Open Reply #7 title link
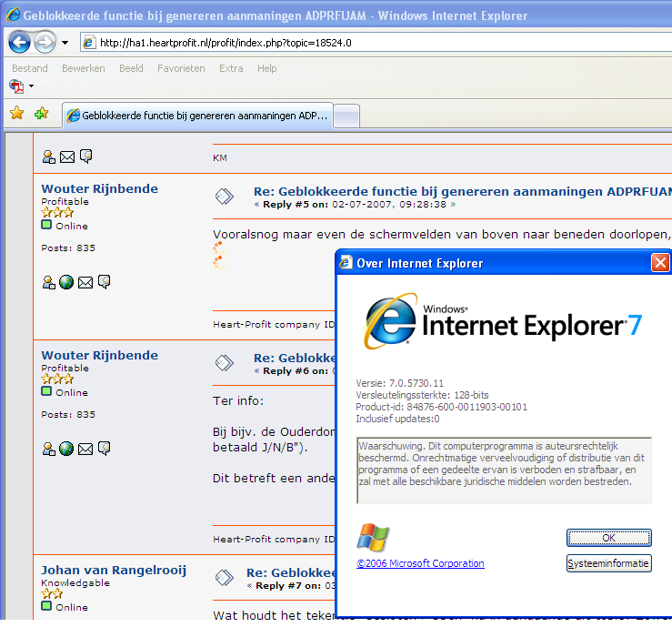Screen dimensions: 672x637 point(291,572)
